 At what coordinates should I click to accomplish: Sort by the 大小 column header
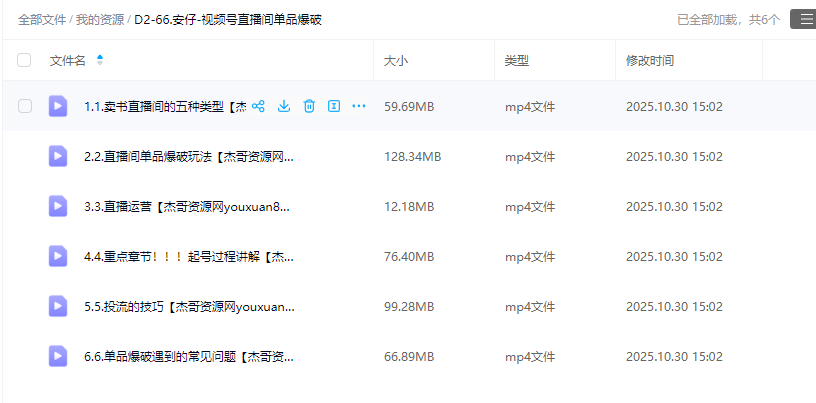[x=396, y=61]
